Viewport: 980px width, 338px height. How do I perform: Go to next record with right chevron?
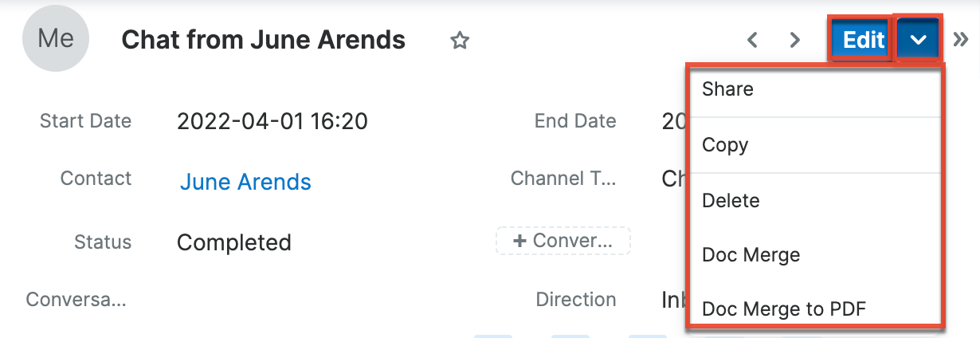coord(794,40)
